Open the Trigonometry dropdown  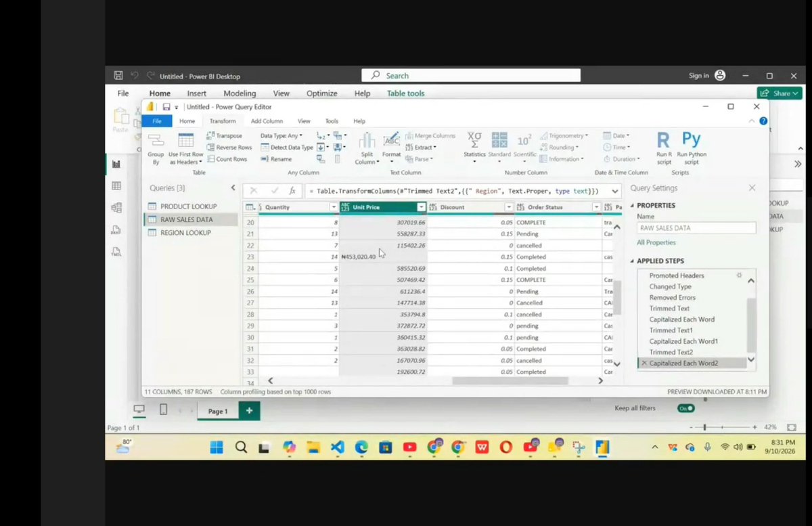coord(564,135)
